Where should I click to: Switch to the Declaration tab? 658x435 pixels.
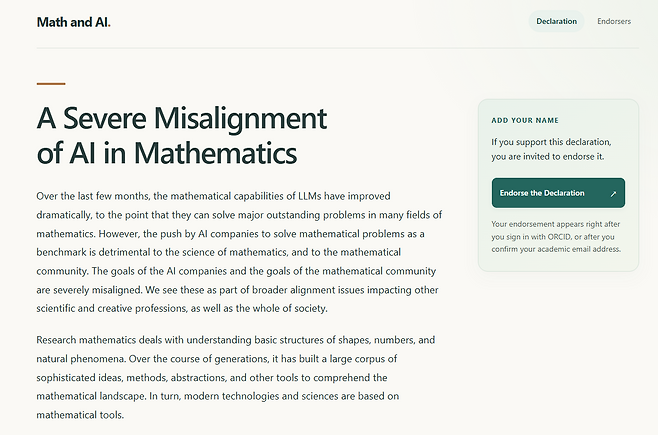(556, 21)
